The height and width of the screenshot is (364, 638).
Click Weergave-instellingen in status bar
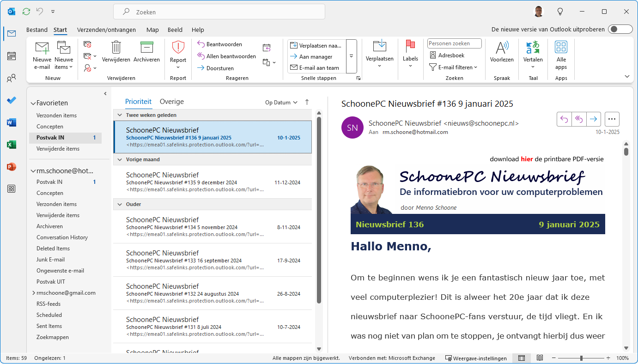coord(476,358)
